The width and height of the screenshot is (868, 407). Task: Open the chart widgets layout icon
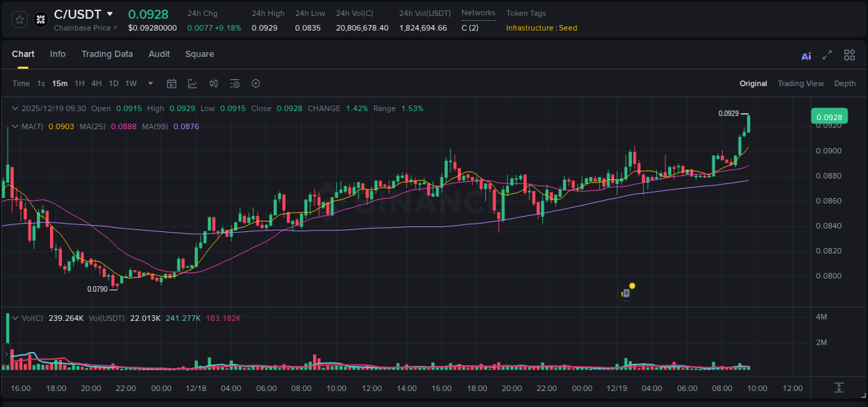[x=849, y=55]
